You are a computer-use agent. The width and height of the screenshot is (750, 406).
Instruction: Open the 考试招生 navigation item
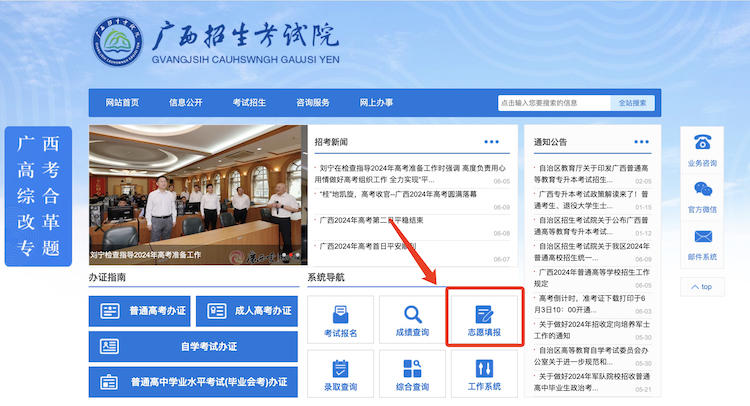click(249, 102)
